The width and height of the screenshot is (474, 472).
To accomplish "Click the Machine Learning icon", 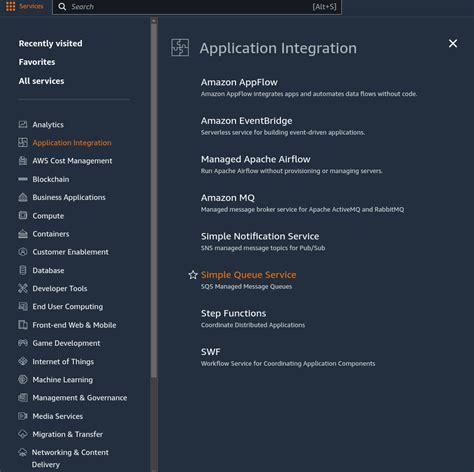I will click(x=23, y=379).
